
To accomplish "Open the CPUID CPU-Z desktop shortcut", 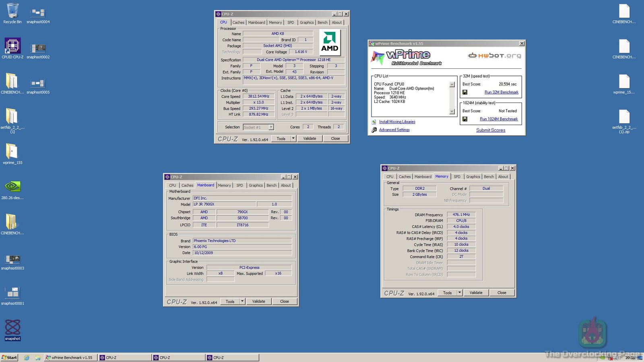I will (x=12, y=46).
